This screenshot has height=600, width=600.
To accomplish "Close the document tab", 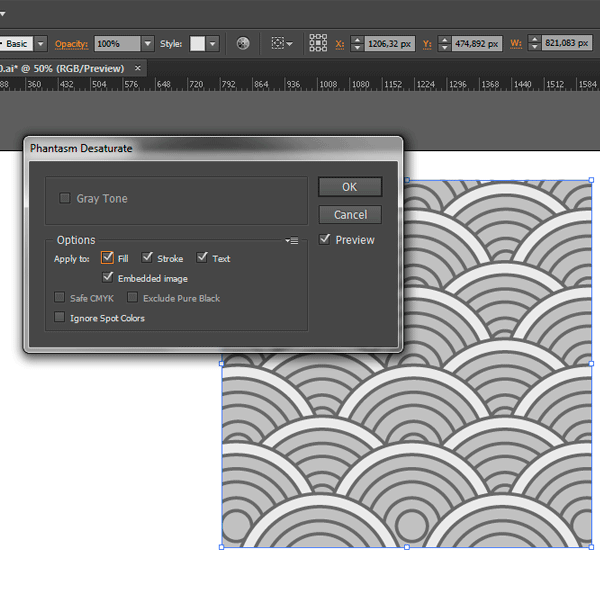I will point(138,68).
